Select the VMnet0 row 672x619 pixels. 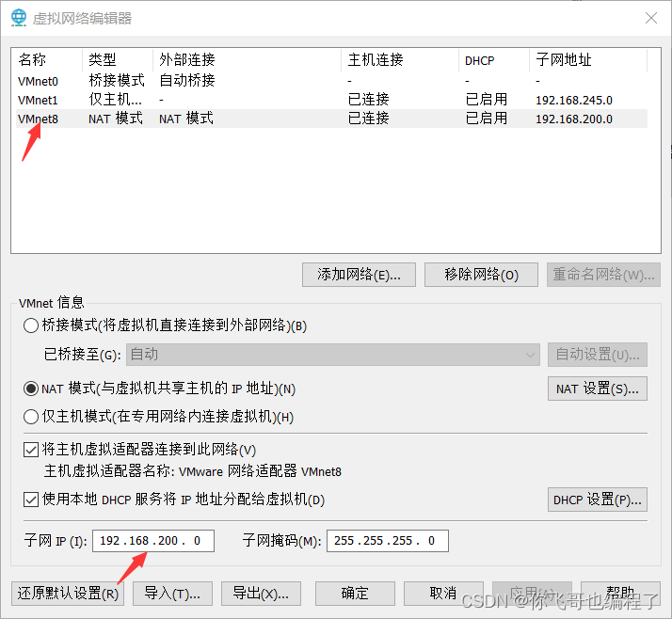click(x=331, y=81)
